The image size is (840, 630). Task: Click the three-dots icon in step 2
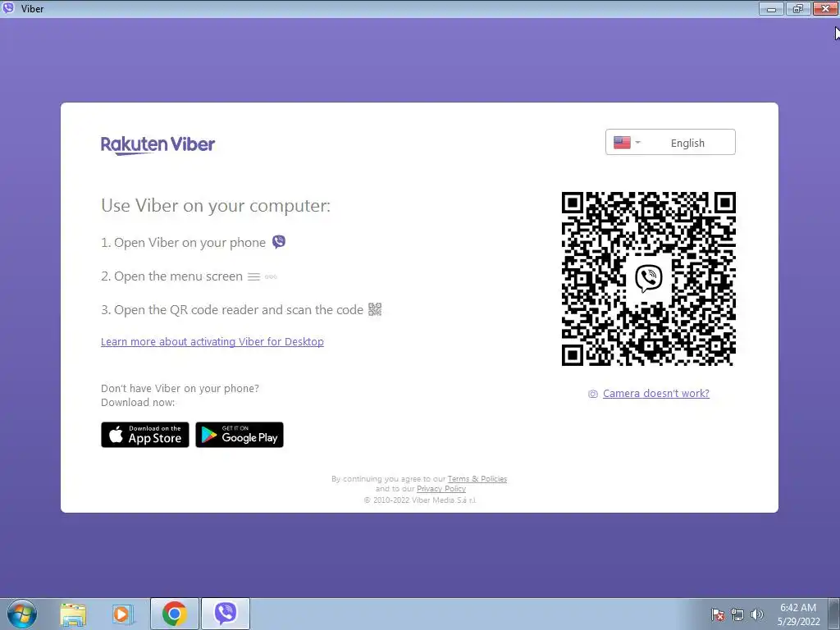pyautogui.click(x=271, y=277)
